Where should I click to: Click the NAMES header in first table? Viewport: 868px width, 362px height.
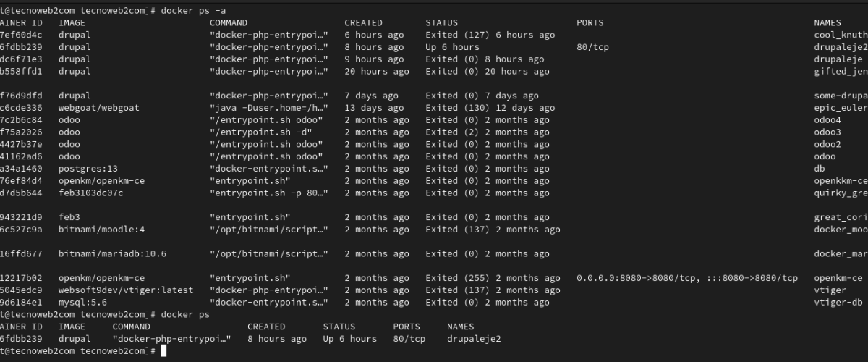[x=827, y=22]
